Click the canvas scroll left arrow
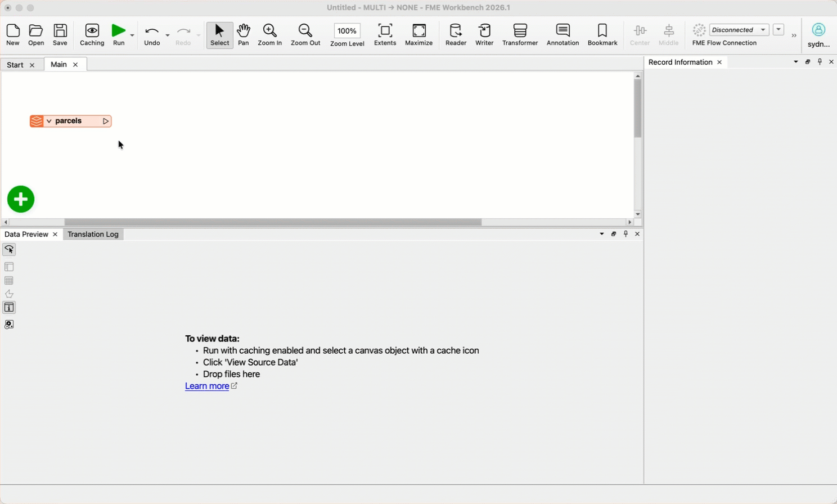This screenshot has height=504, width=837. coord(6,222)
